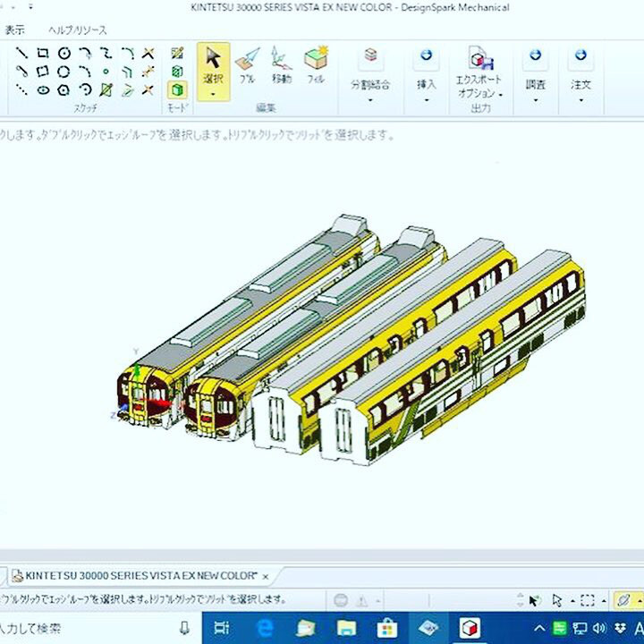Open the marquee selection dropdown arrow

click(x=604, y=601)
